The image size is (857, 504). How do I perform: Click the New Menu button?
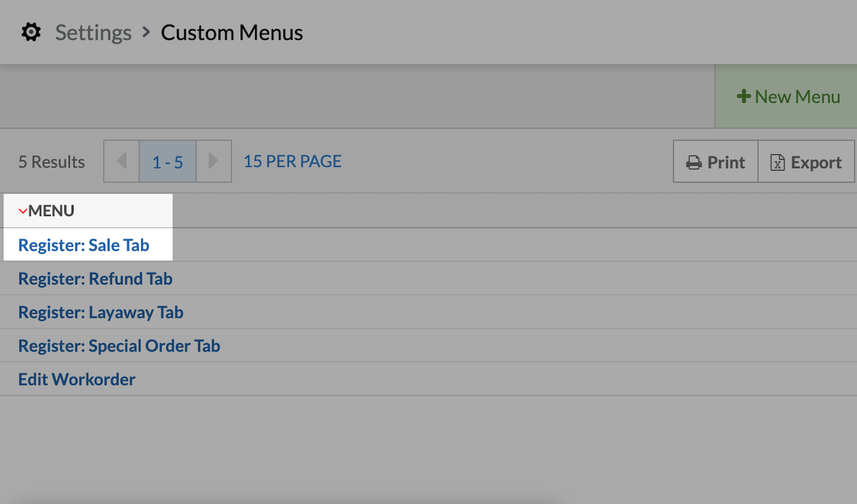click(790, 95)
